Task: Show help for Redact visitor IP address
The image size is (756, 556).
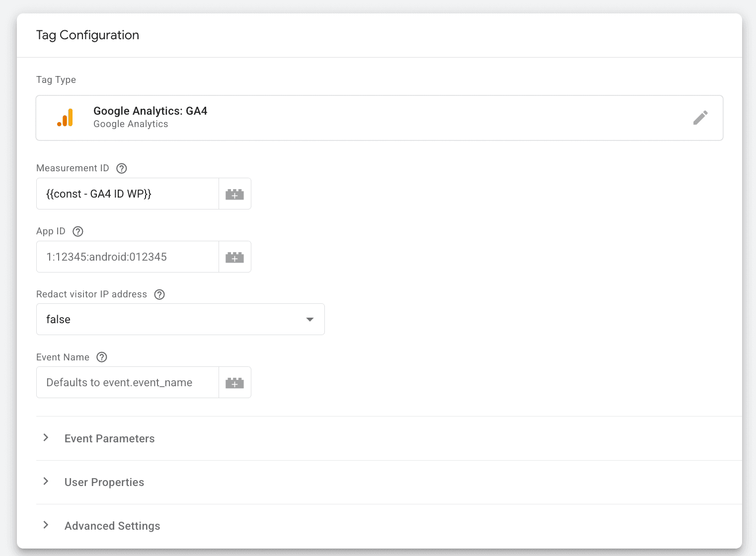Action: (x=159, y=294)
